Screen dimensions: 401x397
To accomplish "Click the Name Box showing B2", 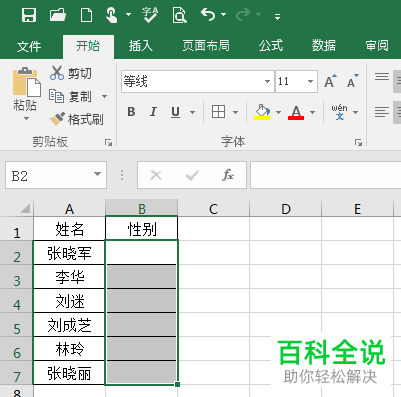I will click(x=48, y=175).
